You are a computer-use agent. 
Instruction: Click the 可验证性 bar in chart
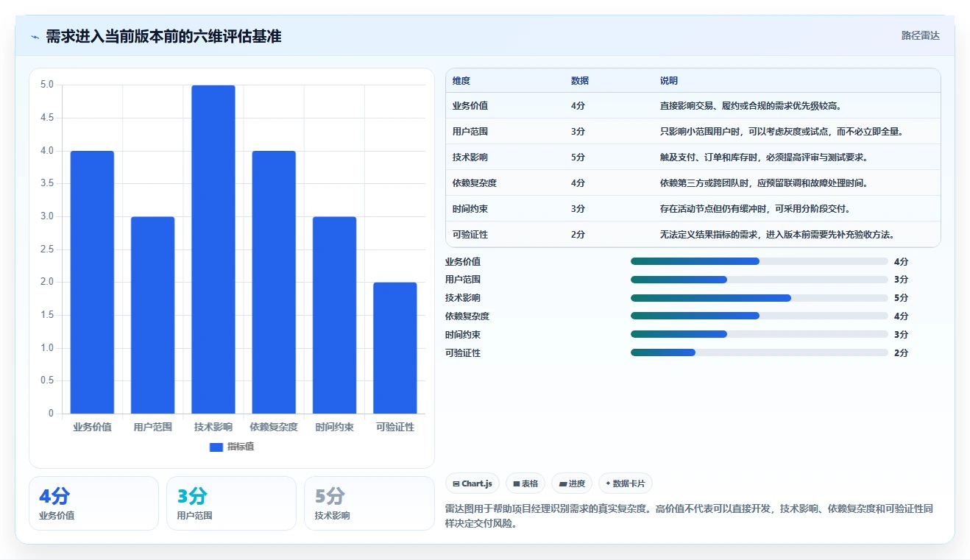pyautogui.click(x=394, y=348)
